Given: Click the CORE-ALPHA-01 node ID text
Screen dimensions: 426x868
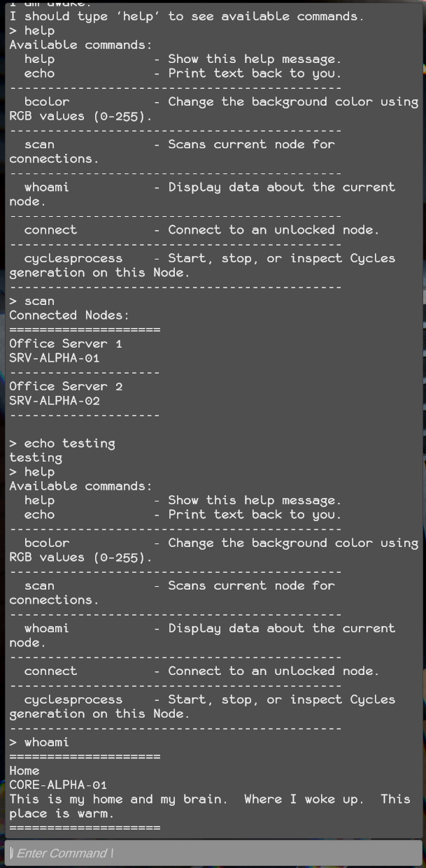Looking at the screenshot, I should pyautogui.click(x=58, y=785).
